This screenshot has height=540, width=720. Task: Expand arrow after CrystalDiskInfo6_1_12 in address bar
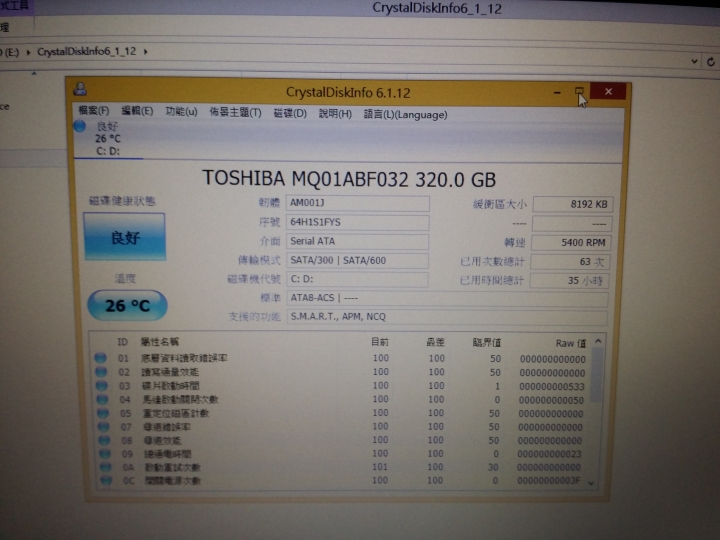pyautogui.click(x=146, y=51)
